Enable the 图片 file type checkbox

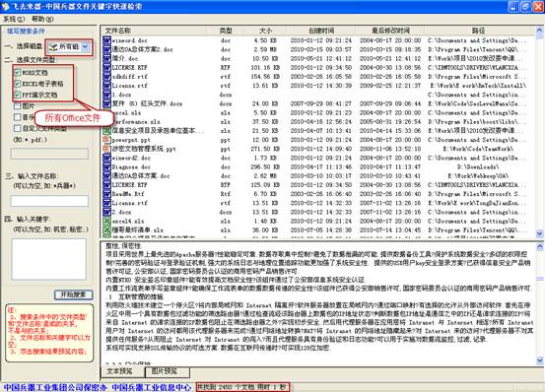pyautogui.click(x=17, y=106)
